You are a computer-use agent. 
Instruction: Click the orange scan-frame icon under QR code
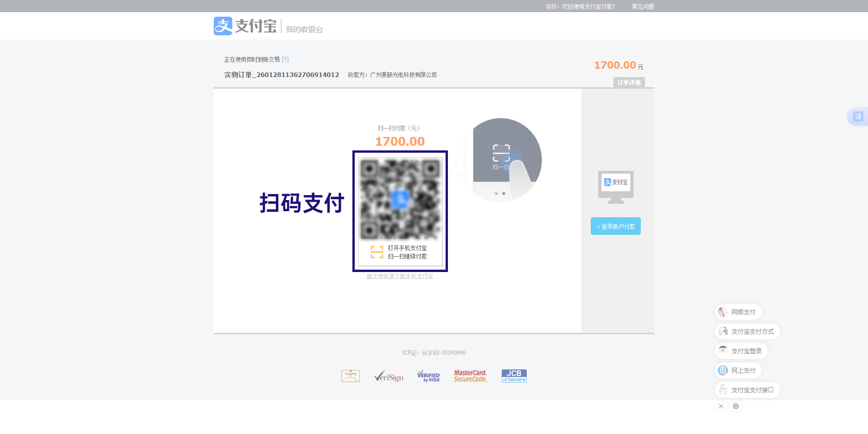[377, 252]
